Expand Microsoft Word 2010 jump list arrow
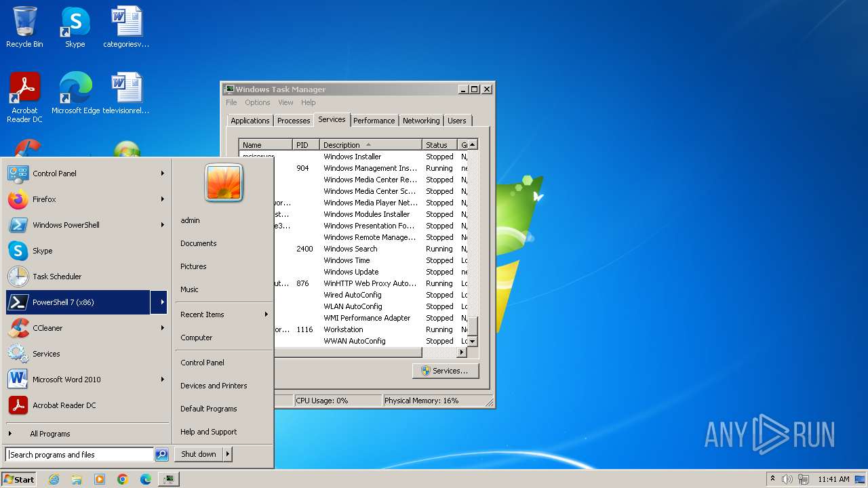 pos(163,380)
